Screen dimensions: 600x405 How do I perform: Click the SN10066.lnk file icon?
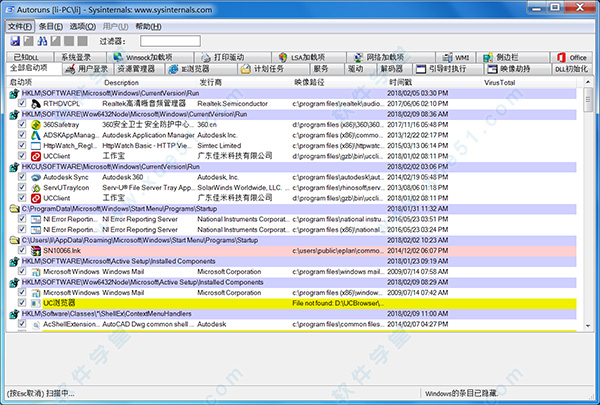[x=36, y=251]
